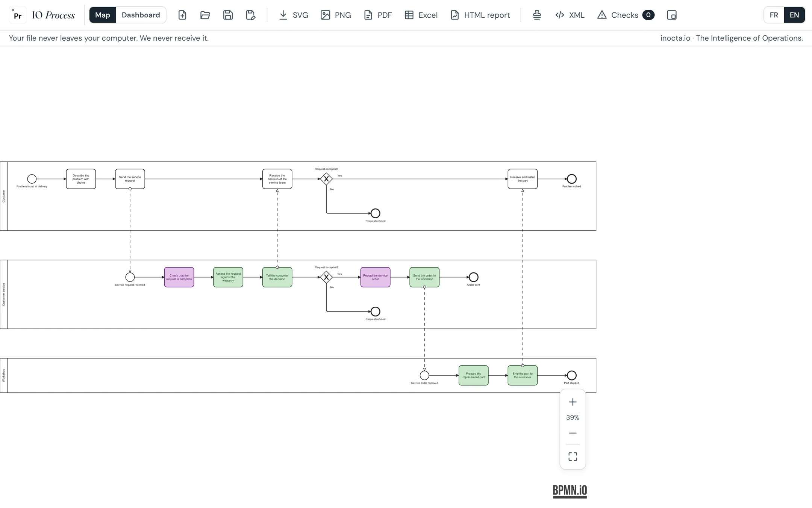Select 'Tell the customer the decision' task
The image size is (812, 508).
point(277,277)
